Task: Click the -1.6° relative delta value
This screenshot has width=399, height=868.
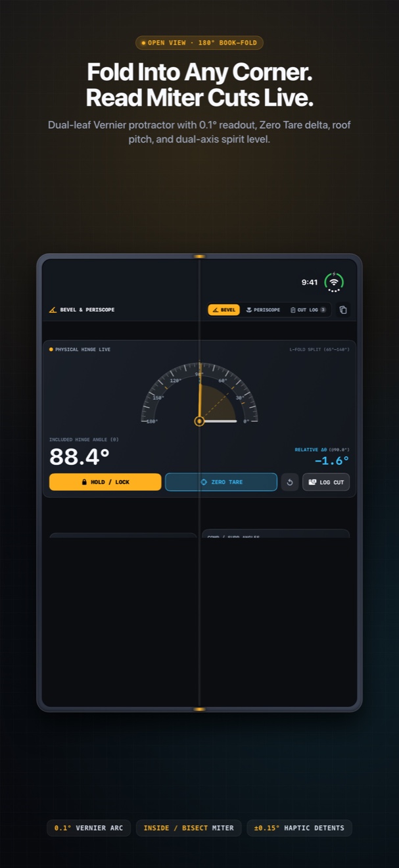Action: (331, 461)
